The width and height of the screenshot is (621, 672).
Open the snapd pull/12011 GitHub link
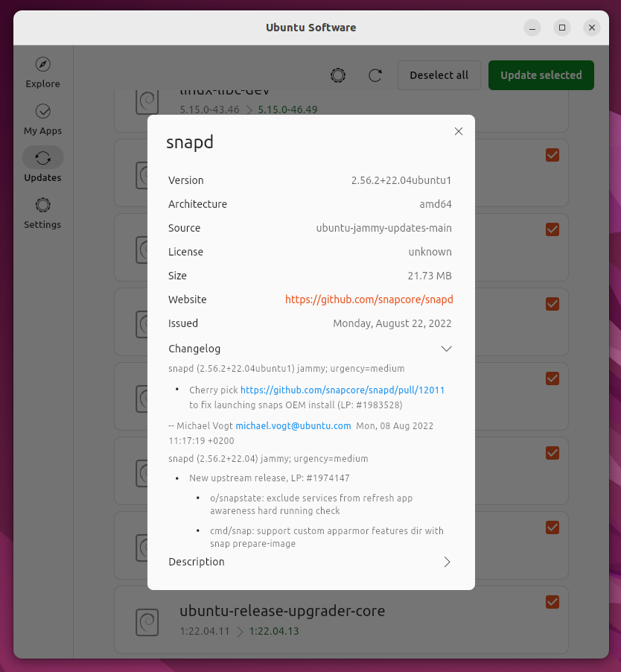coord(343,390)
